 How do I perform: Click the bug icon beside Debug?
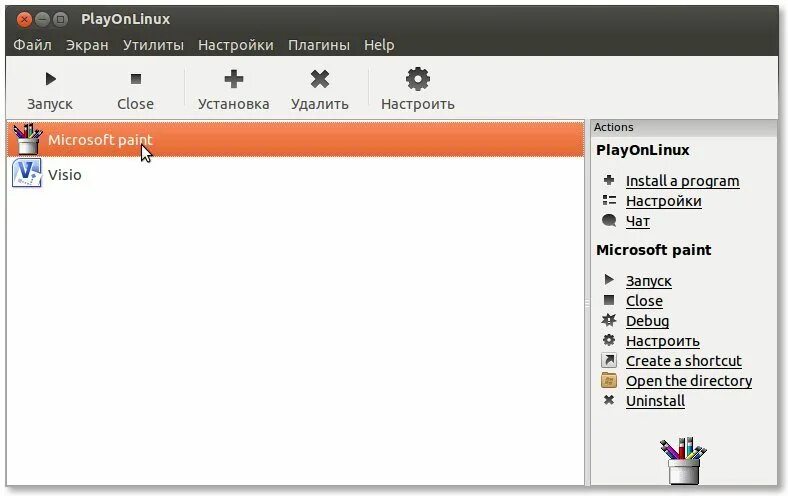609,320
